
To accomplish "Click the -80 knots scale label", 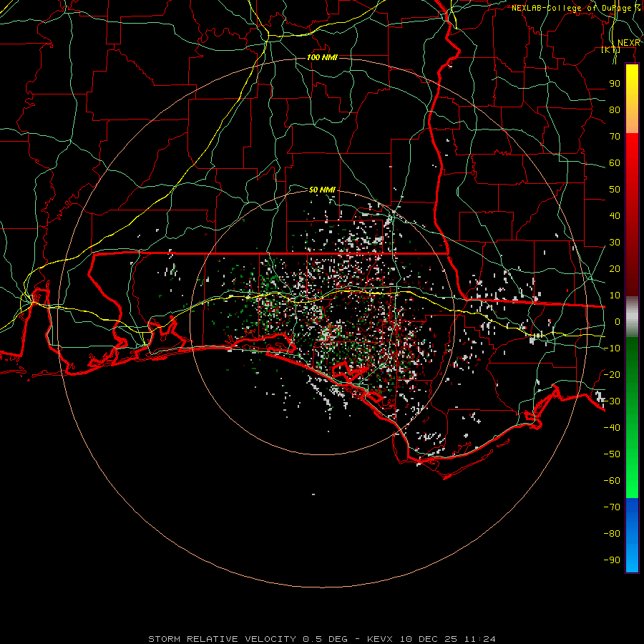I will (x=612, y=534).
